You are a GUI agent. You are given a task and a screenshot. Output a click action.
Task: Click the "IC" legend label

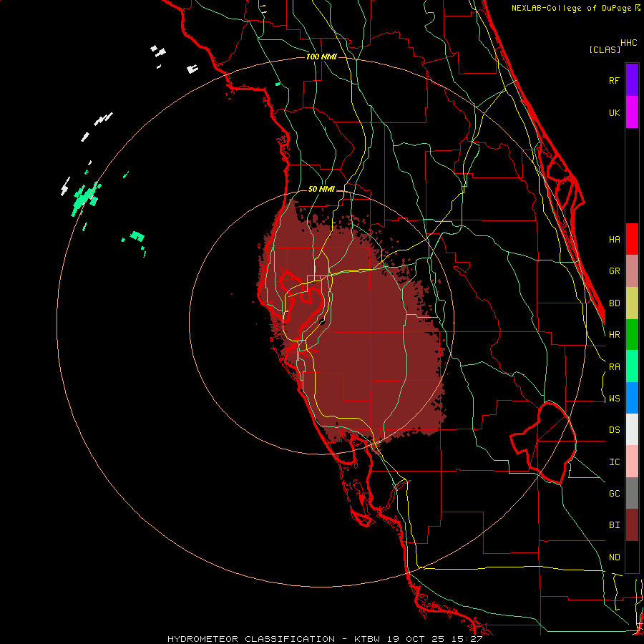click(615, 462)
